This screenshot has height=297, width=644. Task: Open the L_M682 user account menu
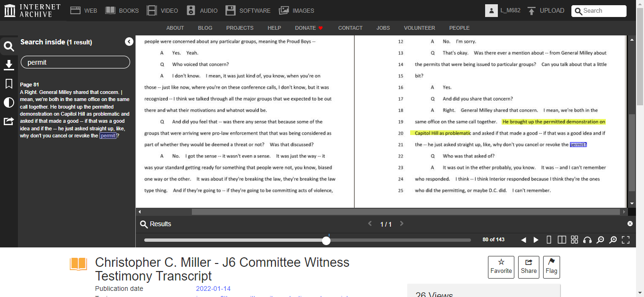(503, 10)
